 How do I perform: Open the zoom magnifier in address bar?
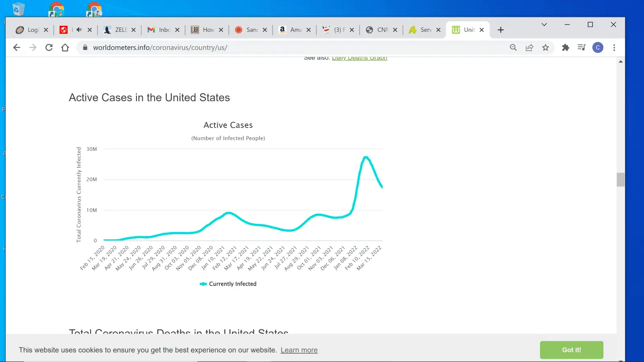(x=513, y=47)
